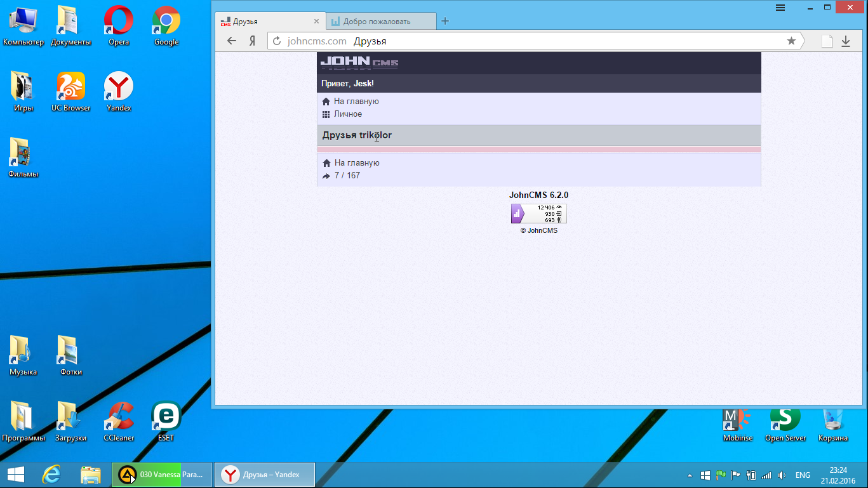Switch the ENG input language indicator
This screenshot has height=488, width=868.
[x=803, y=475]
